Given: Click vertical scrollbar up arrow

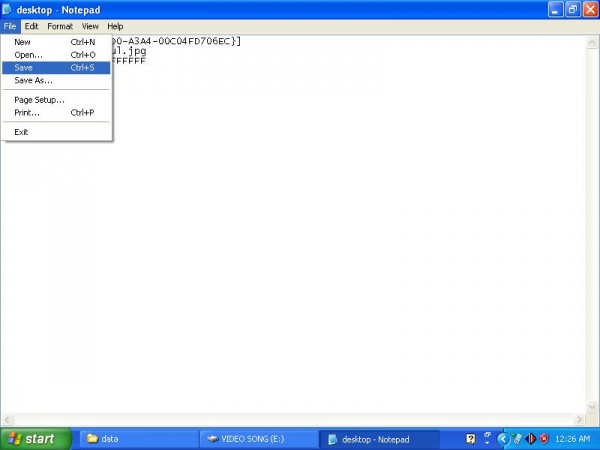Looking at the screenshot, I should tap(592, 42).
